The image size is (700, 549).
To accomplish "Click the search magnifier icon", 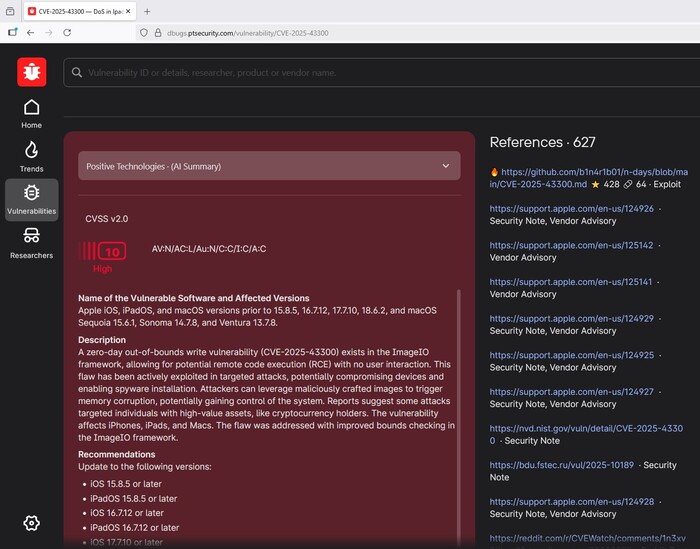I will coord(77,73).
